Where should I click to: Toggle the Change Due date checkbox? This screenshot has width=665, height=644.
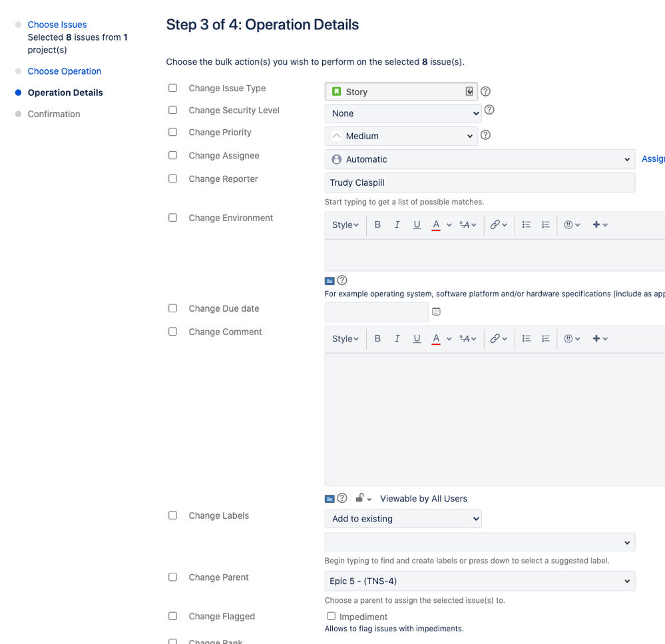click(x=172, y=308)
